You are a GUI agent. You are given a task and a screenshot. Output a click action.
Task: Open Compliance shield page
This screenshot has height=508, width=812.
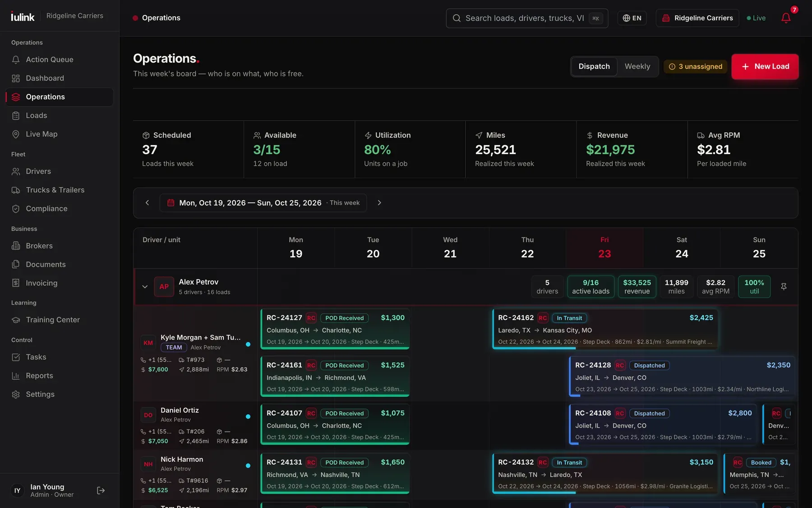(x=60, y=209)
